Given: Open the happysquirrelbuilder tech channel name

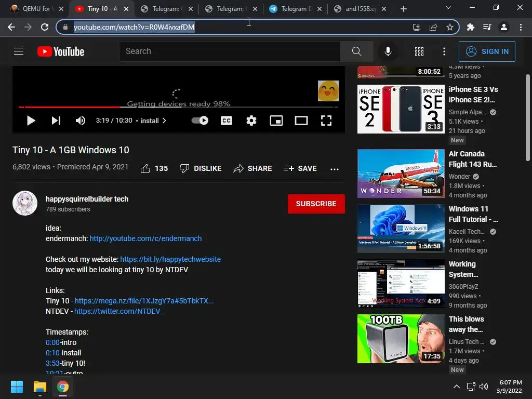Looking at the screenshot, I should (87, 199).
